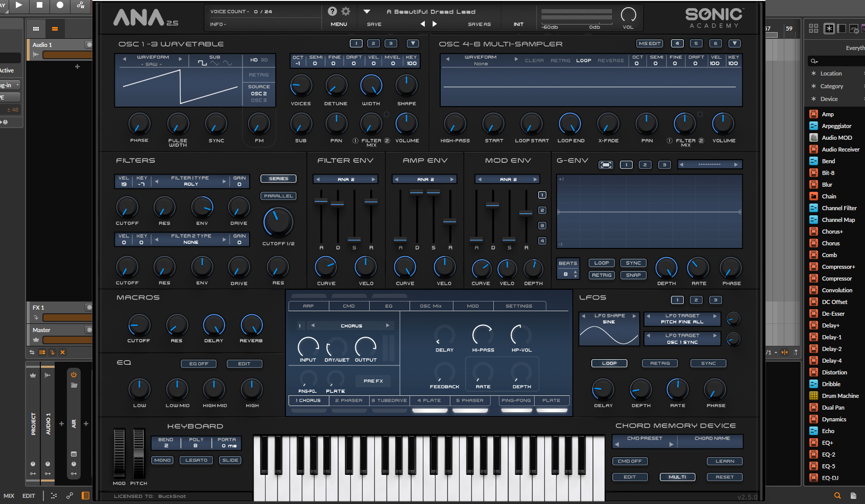Image resolution: width=865 pixels, height=504 pixels.
Task: Open the settings gear in ANA header
Action: (346, 11)
